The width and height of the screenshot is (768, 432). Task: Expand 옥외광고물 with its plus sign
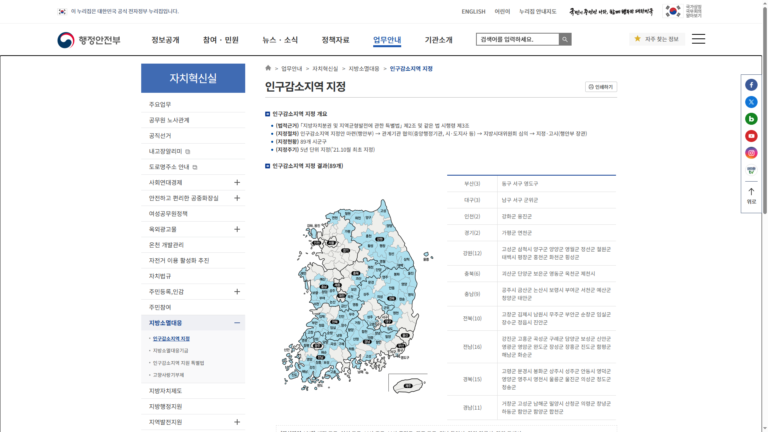237,229
